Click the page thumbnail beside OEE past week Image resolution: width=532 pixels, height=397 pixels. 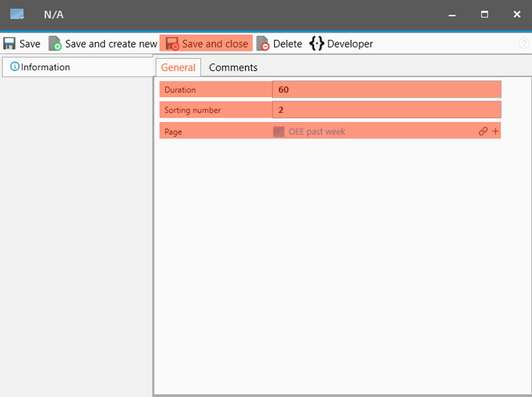[x=279, y=132]
